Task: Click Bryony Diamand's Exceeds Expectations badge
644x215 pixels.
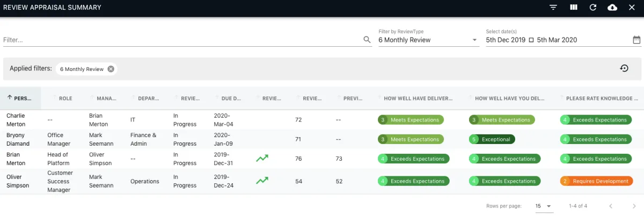Action: pos(596,139)
